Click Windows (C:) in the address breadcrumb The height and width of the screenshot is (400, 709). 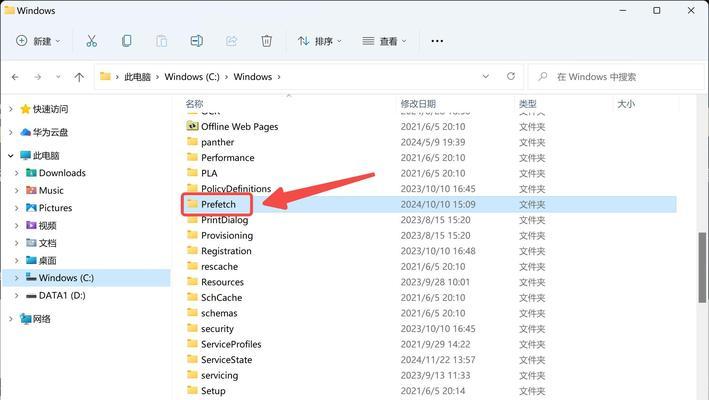192,77
